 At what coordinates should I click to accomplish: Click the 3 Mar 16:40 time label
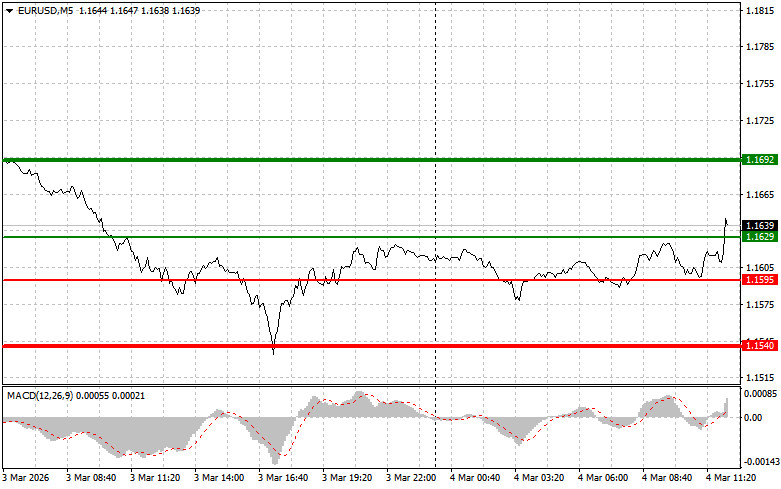(283, 478)
